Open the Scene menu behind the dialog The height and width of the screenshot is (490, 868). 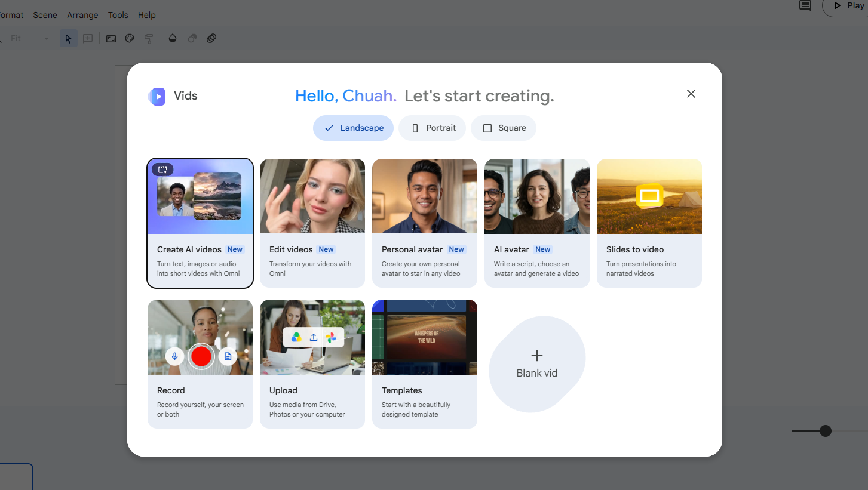(45, 15)
